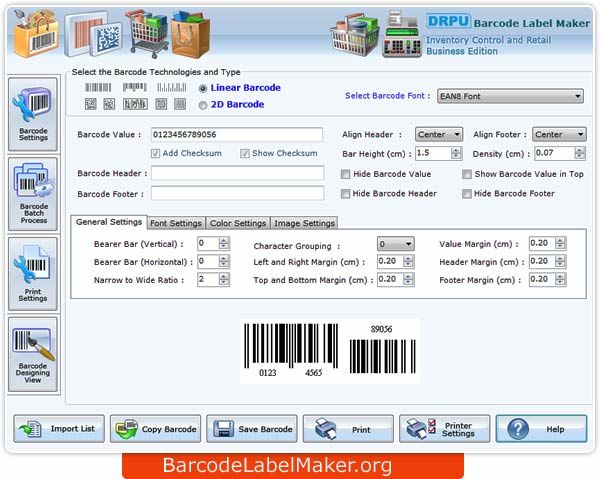The height and width of the screenshot is (479, 600).
Task: Enable Hide Barcode Header checkbox
Action: 345,194
